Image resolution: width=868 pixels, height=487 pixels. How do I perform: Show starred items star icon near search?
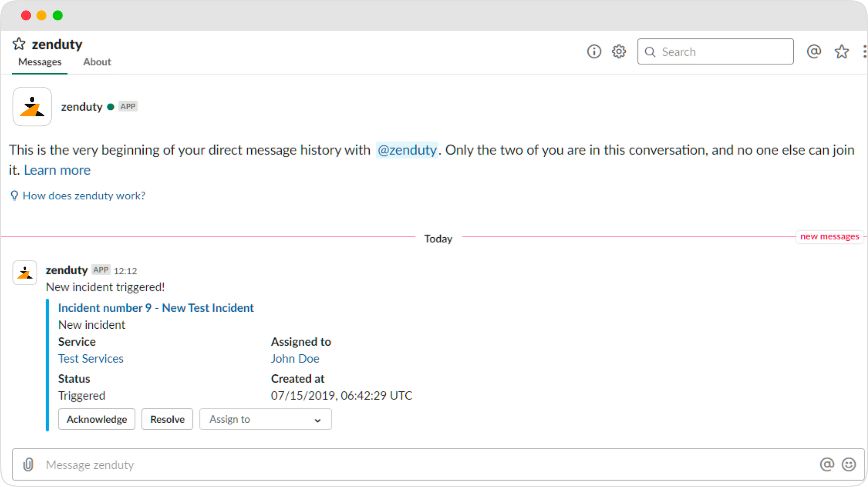842,52
